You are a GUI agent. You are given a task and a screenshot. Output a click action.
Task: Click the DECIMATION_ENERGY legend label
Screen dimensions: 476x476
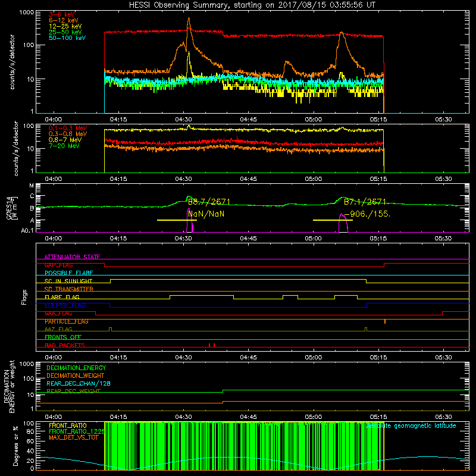pyautogui.click(x=76, y=368)
